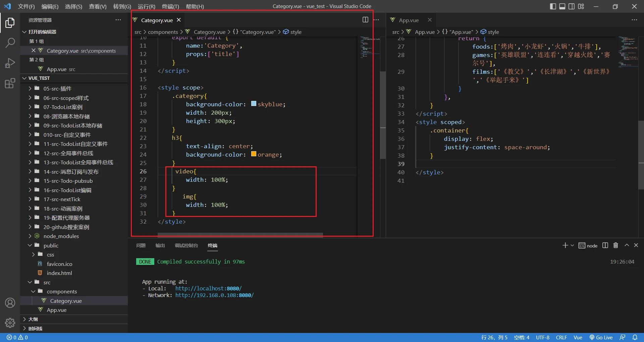Open the 终端(T) menu
644x342 pixels.
tap(170, 6)
